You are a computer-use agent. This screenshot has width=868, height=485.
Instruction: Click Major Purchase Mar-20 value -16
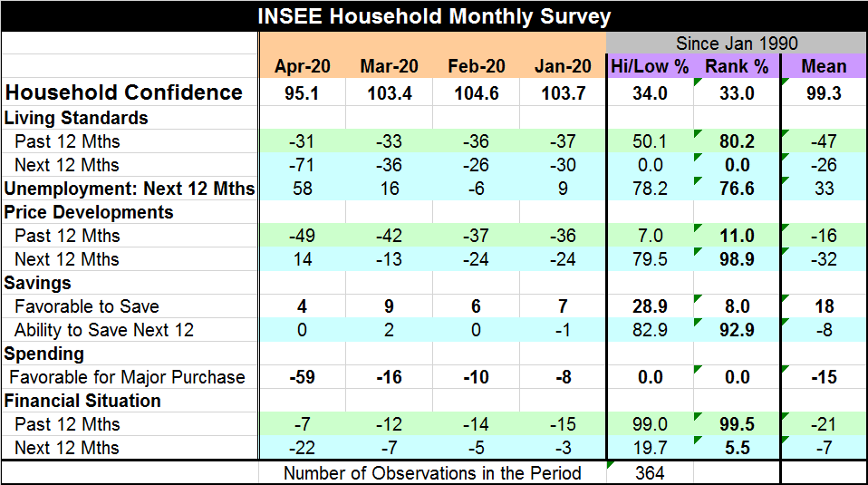(x=389, y=378)
